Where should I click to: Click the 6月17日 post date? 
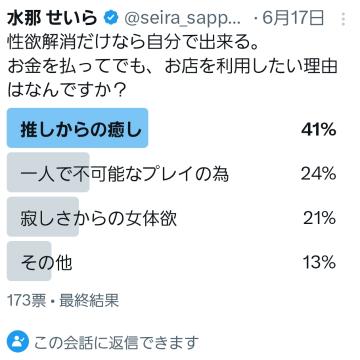coord(293,19)
